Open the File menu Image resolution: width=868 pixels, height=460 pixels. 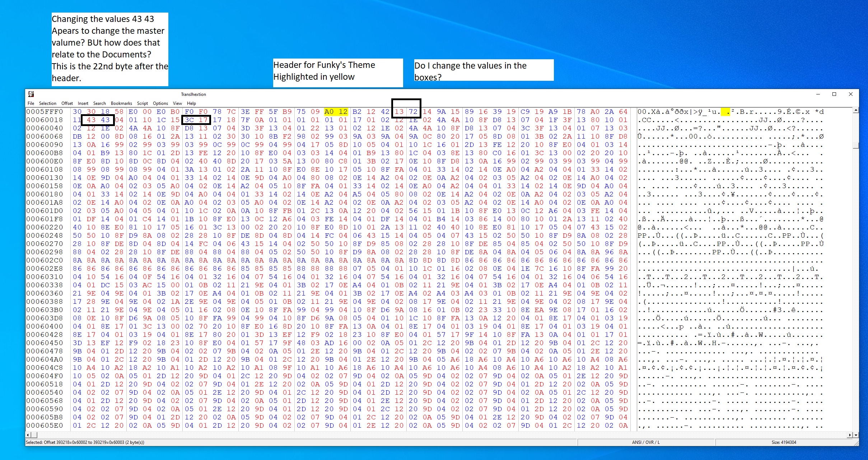[x=31, y=103]
